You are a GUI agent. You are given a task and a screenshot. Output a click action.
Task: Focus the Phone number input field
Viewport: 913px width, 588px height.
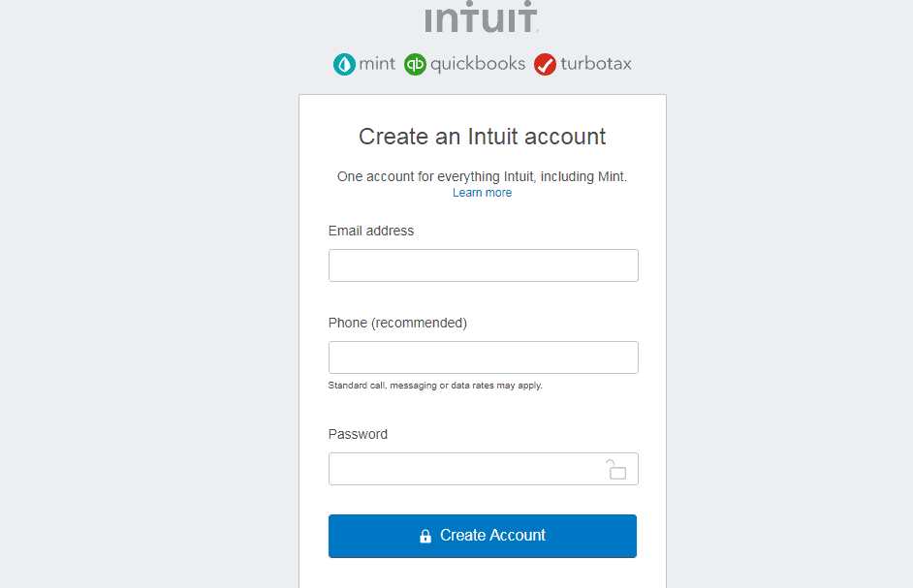pyautogui.click(x=484, y=357)
